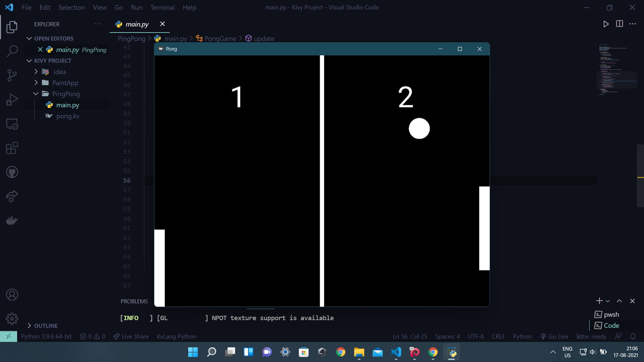
Task: Open the Source Control panel
Action: click(12, 75)
